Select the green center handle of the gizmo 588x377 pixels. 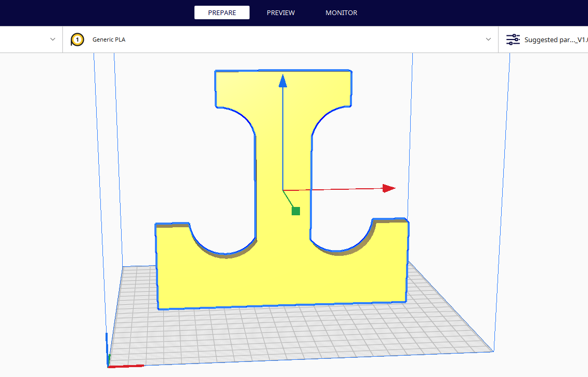pos(295,211)
